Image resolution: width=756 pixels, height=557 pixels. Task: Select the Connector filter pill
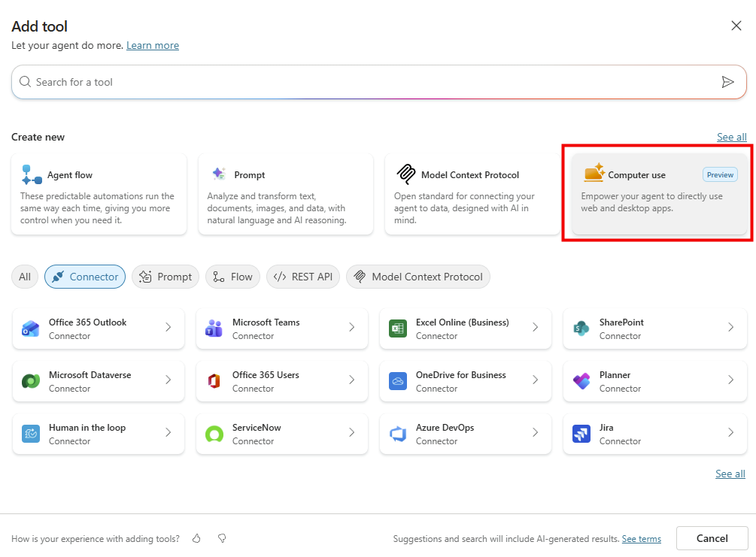(85, 277)
